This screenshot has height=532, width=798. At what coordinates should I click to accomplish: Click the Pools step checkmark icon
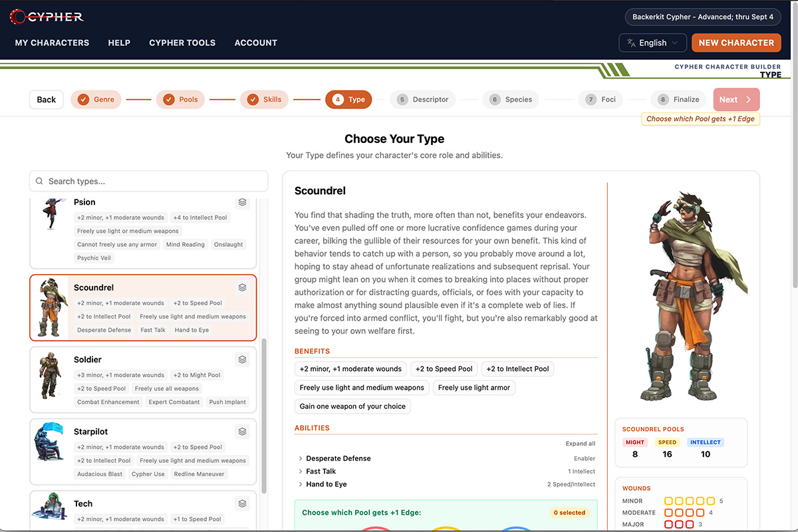[x=169, y=100]
